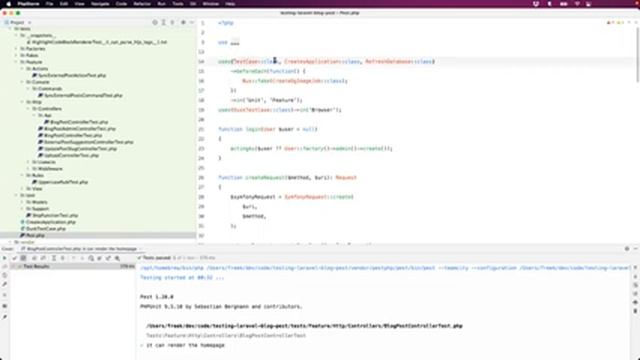Unfold the collapsed use statements on line 3
The height and width of the screenshot is (360, 640).
(235, 42)
